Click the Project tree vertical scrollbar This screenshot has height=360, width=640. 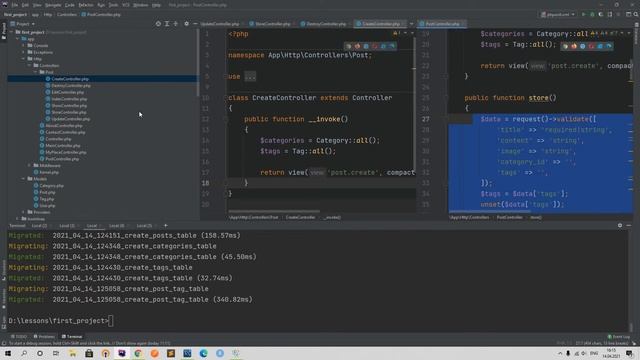198,63
